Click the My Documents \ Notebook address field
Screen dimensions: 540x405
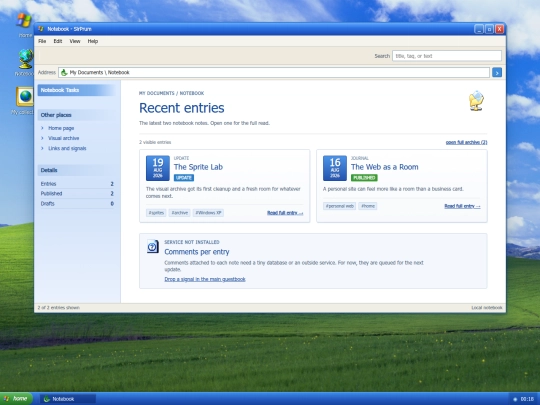(x=274, y=72)
